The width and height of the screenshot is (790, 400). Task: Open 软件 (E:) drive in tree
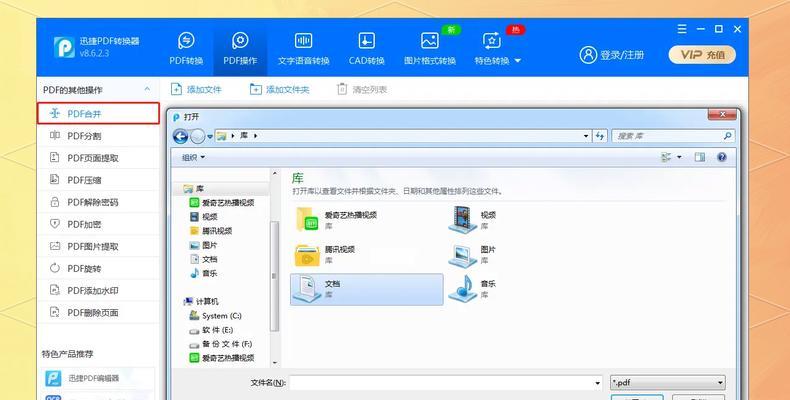pos(211,330)
